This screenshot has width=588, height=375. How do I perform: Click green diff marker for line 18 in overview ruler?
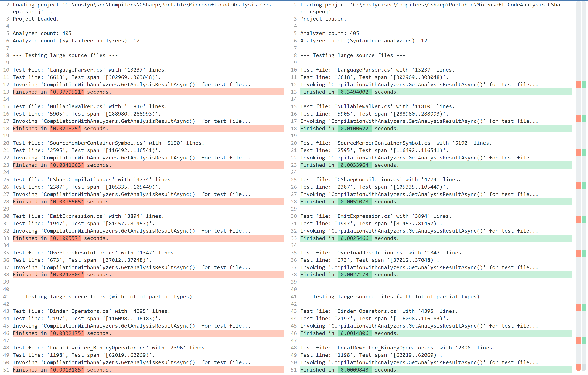coord(584,118)
